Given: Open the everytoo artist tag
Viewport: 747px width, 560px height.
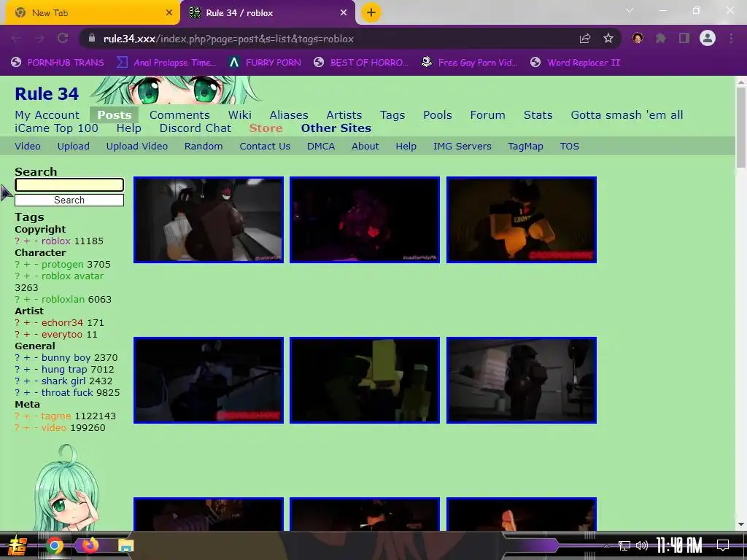Looking at the screenshot, I should click(x=62, y=334).
